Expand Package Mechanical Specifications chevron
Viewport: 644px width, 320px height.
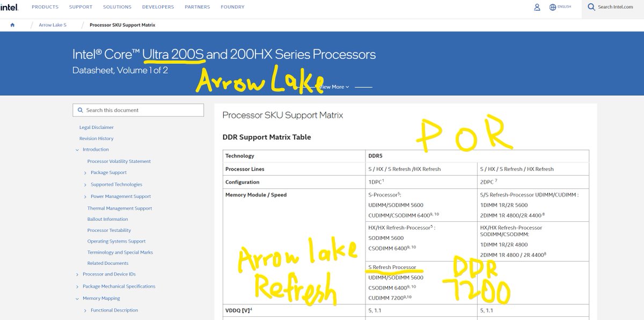pyautogui.click(x=77, y=287)
